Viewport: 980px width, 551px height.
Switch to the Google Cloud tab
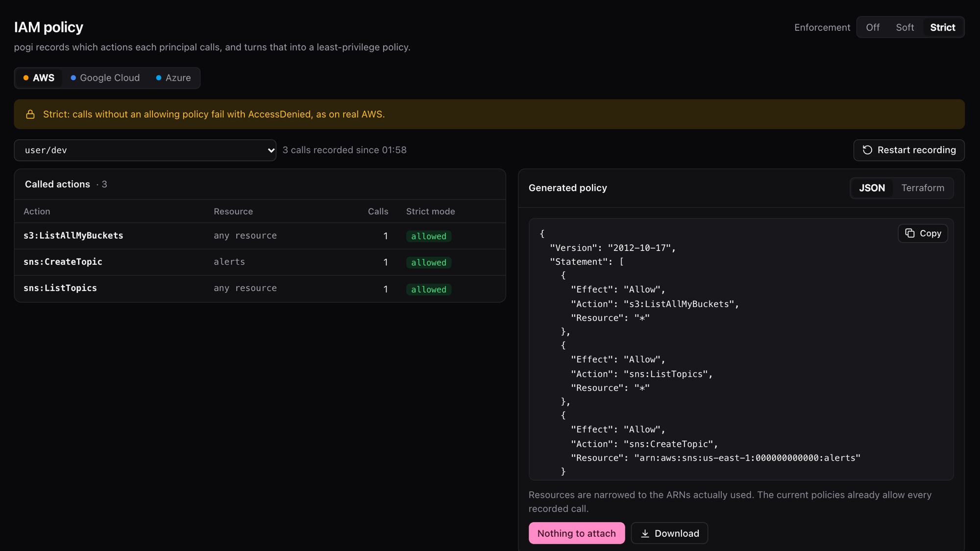[x=105, y=78]
